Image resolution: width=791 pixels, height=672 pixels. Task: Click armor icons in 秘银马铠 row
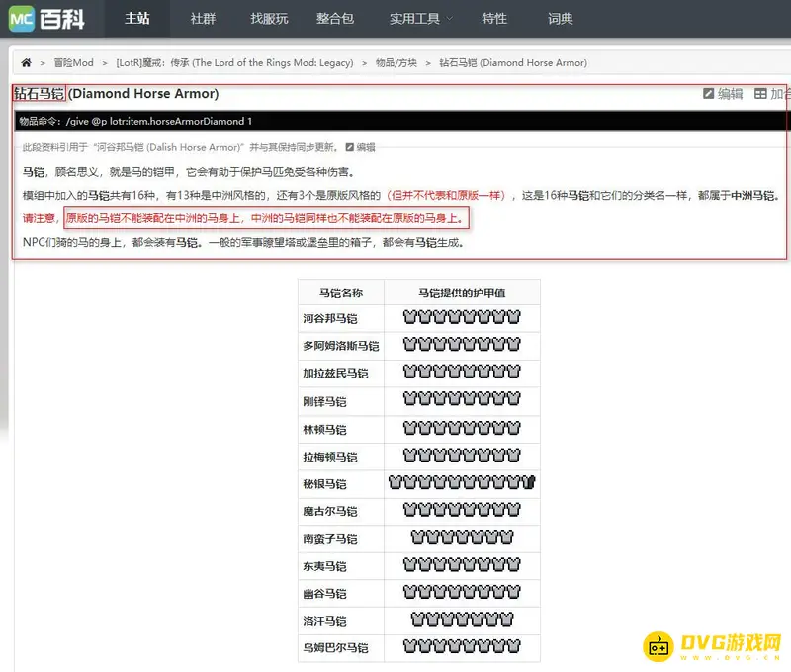(x=461, y=483)
